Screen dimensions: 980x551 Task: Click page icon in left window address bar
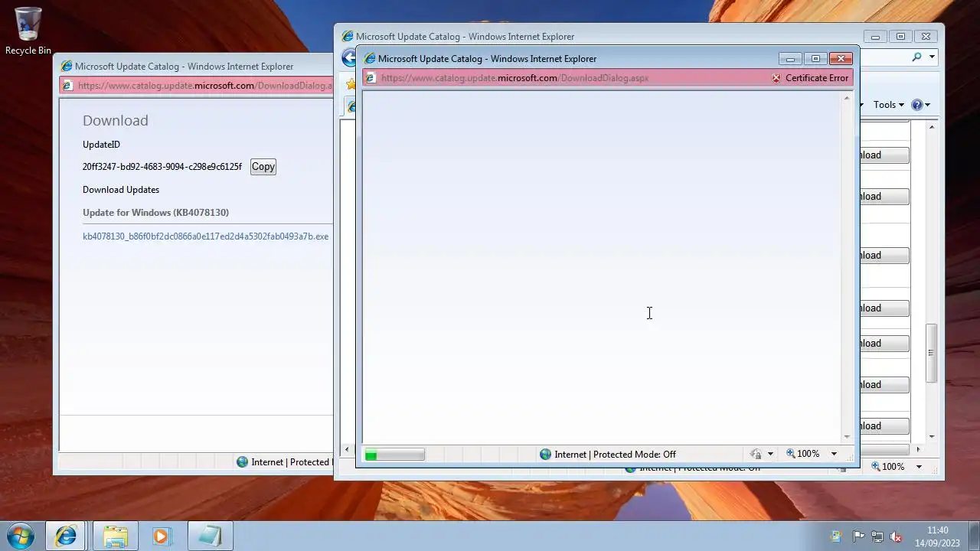(67, 86)
